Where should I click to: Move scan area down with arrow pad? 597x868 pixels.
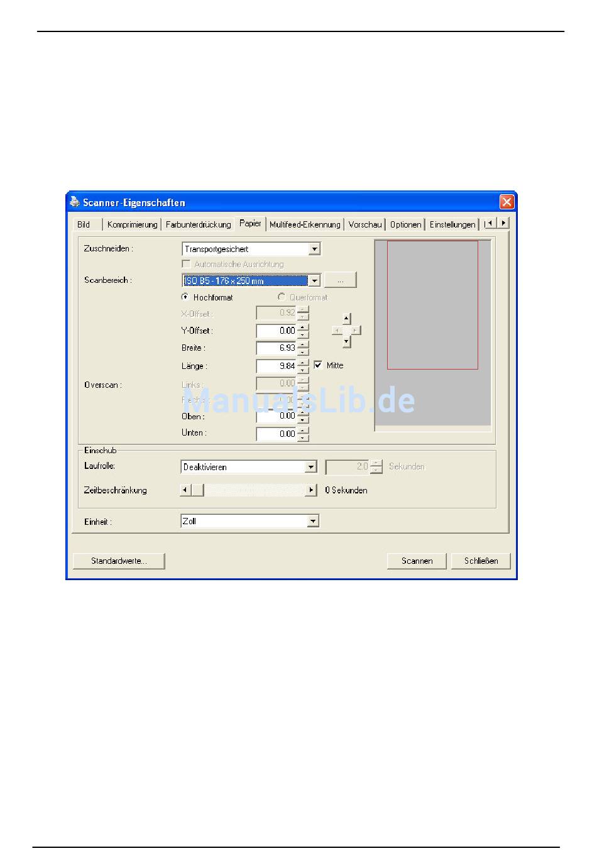coord(346,342)
